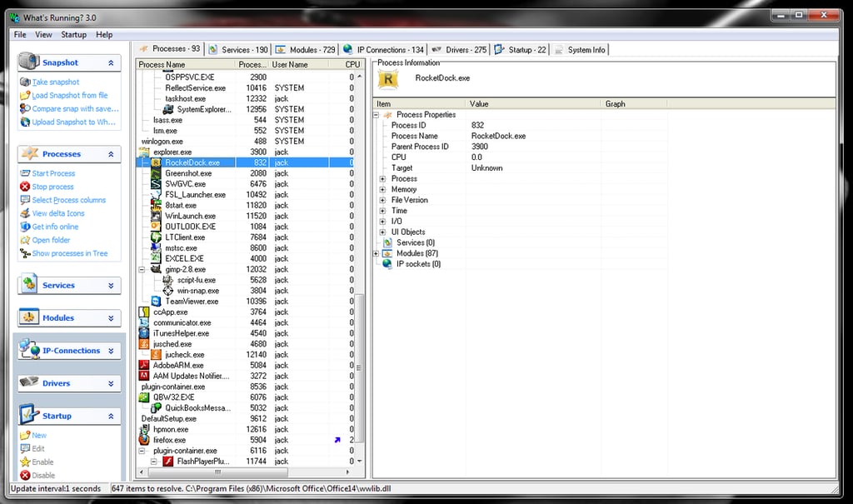
Task: Collapse the gimp-2.8.exe process tree
Action: tap(142, 269)
